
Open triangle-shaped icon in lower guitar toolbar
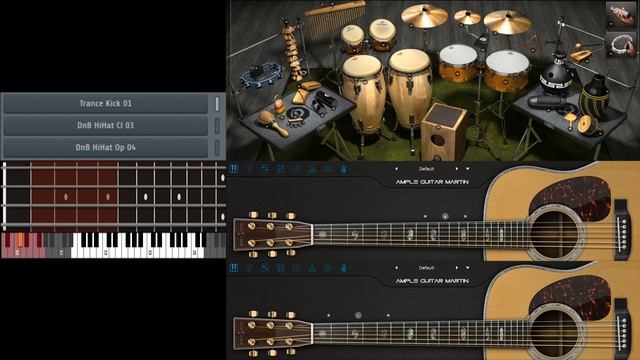[x=312, y=268]
